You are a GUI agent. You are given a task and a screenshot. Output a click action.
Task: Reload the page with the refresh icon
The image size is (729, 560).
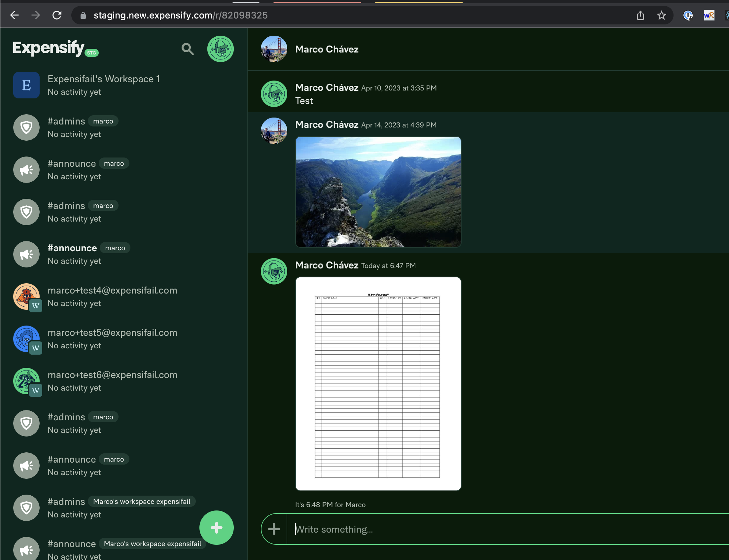tap(57, 15)
